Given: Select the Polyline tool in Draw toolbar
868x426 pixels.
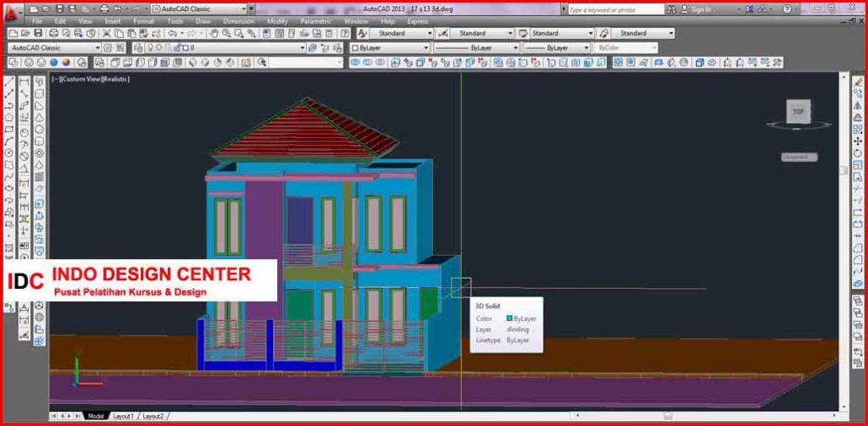Looking at the screenshot, I should [8, 106].
